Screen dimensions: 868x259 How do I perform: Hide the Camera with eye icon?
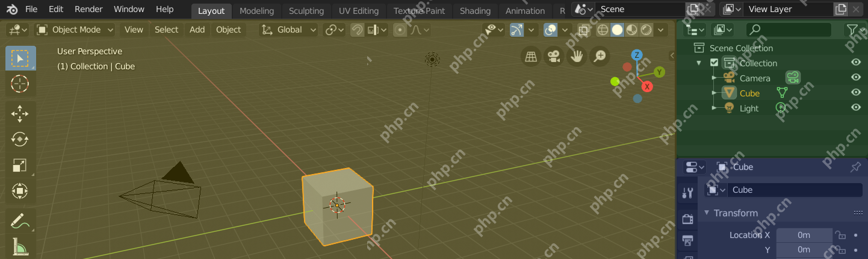[x=855, y=77]
